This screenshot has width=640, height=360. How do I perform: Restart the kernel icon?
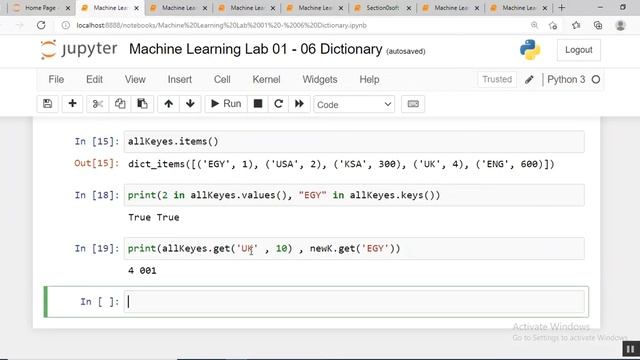tap(278, 104)
